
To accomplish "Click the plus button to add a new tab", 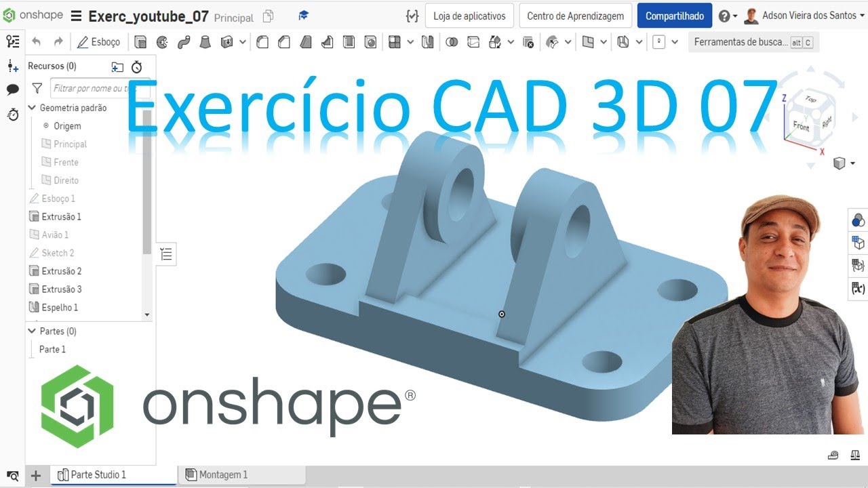I will click(x=36, y=475).
